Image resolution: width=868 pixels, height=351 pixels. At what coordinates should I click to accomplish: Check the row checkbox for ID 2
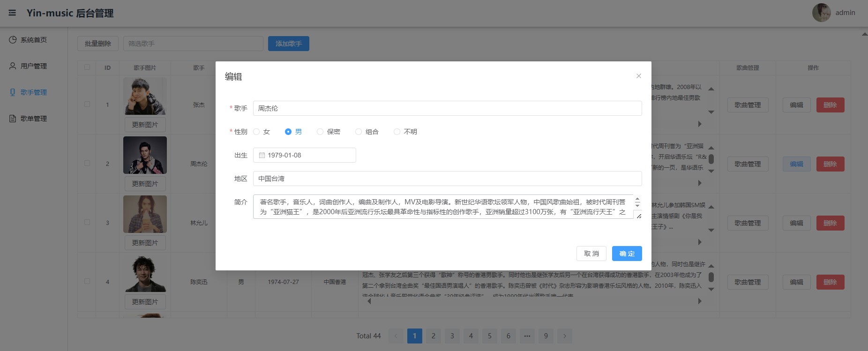pyautogui.click(x=87, y=163)
